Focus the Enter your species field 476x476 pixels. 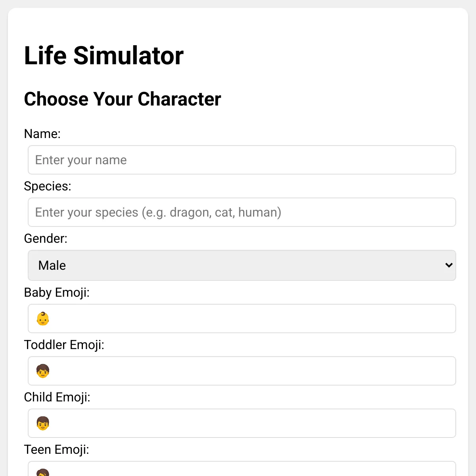coord(242,212)
